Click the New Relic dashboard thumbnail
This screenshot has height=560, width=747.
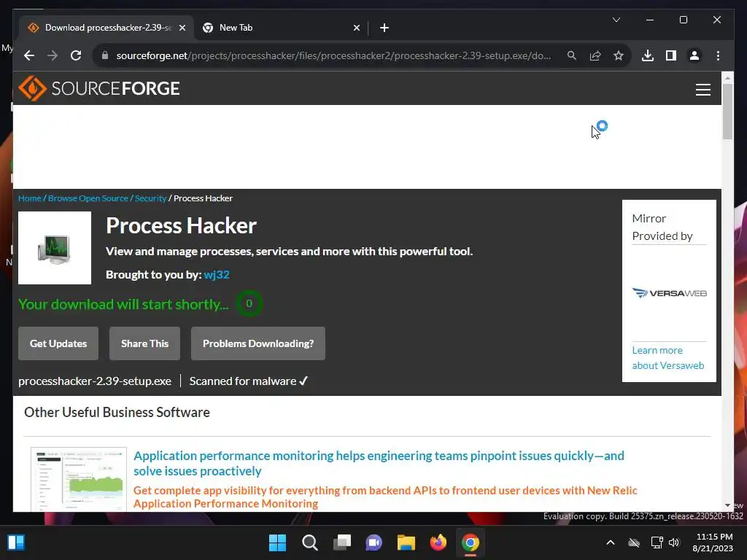[x=79, y=479]
